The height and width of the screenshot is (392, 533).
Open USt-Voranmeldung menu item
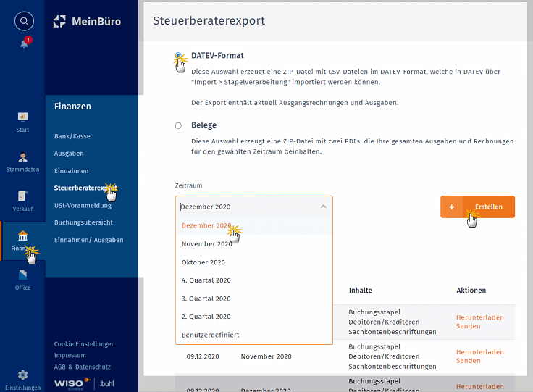(83, 205)
